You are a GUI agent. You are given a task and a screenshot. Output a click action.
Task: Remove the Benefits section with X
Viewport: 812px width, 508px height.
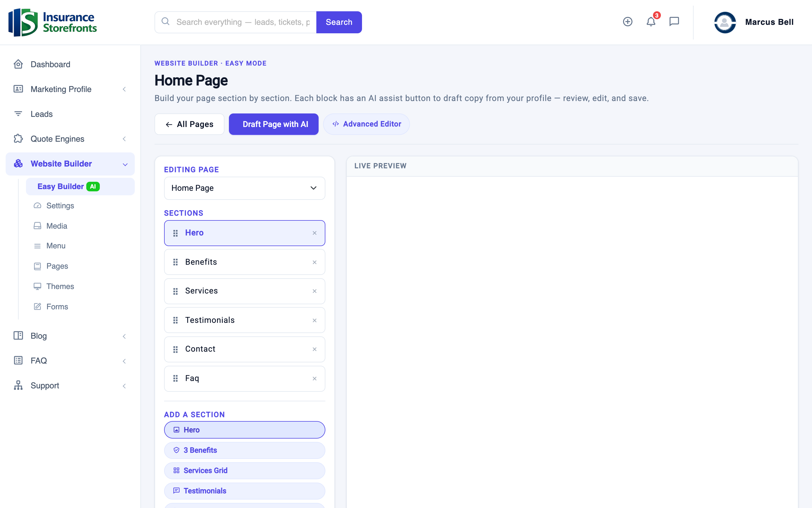point(314,262)
